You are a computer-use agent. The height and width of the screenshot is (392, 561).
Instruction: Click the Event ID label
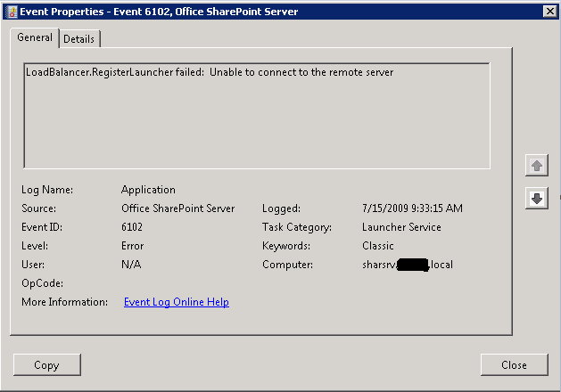42,227
